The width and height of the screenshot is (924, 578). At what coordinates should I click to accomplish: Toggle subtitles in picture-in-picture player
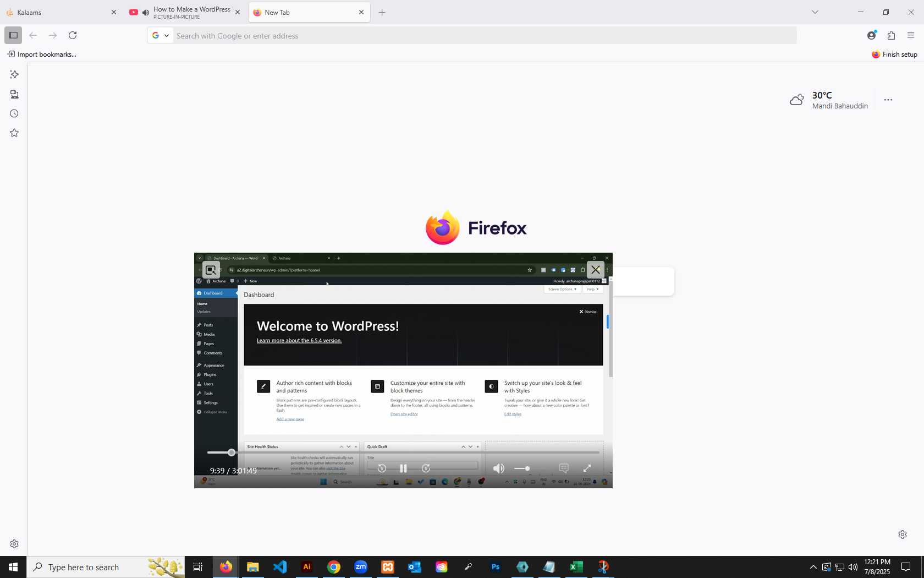[x=564, y=468]
